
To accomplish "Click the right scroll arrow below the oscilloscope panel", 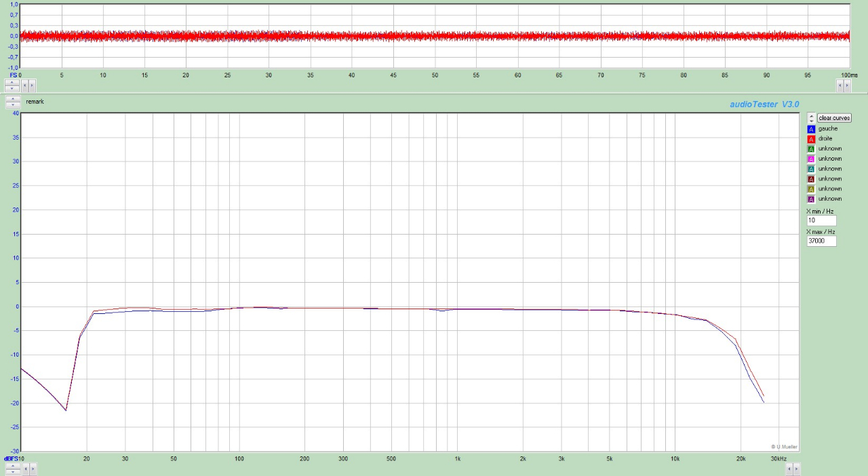I will point(31,85).
